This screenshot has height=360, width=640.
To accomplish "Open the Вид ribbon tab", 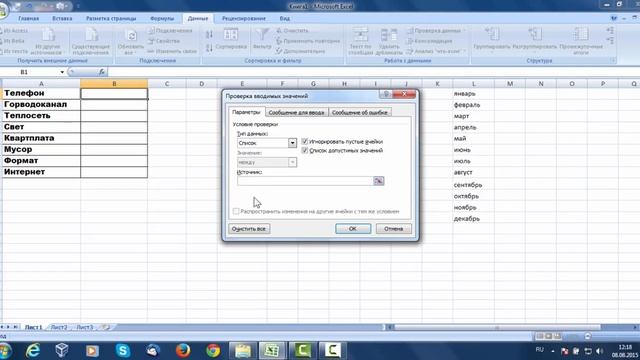I will click(x=284, y=18).
